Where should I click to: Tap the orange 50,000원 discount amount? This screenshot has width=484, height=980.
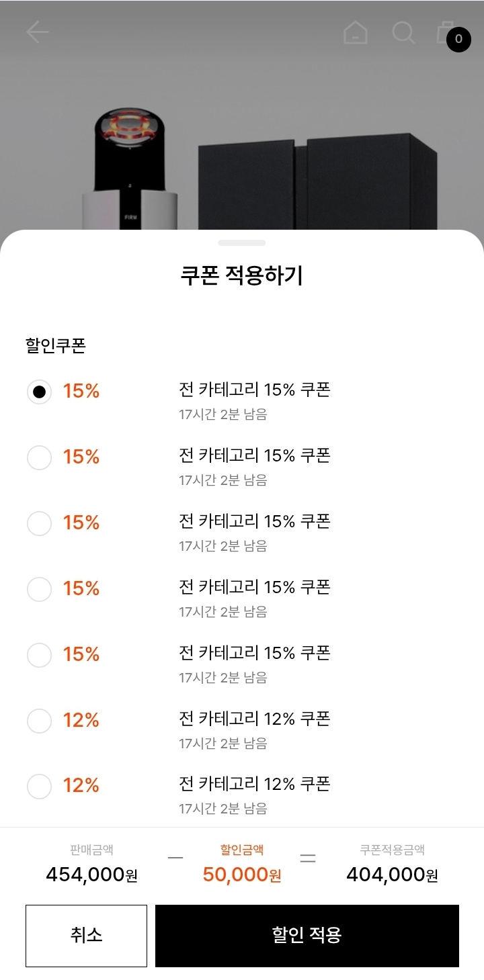242,875
